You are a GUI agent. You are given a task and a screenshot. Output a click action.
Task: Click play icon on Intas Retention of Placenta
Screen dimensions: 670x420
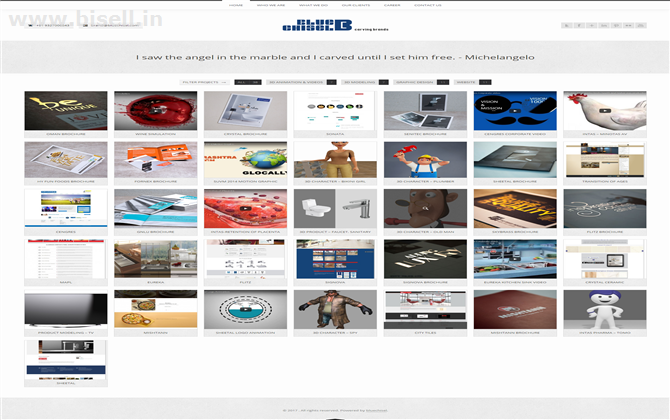pos(245,209)
